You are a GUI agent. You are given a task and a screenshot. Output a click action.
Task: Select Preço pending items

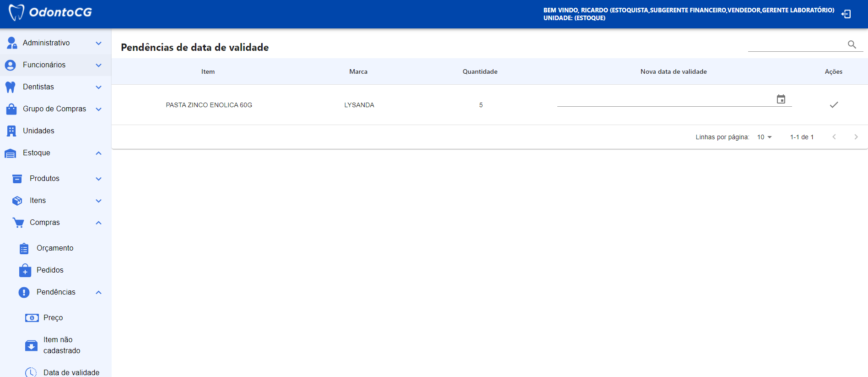(x=53, y=318)
